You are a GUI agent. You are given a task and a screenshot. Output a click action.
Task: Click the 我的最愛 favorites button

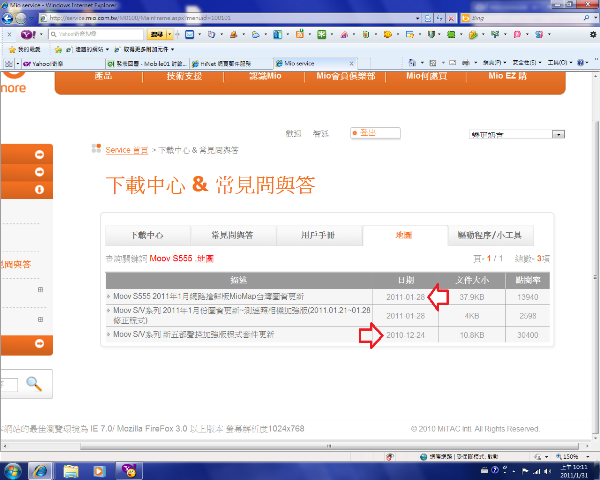point(25,49)
